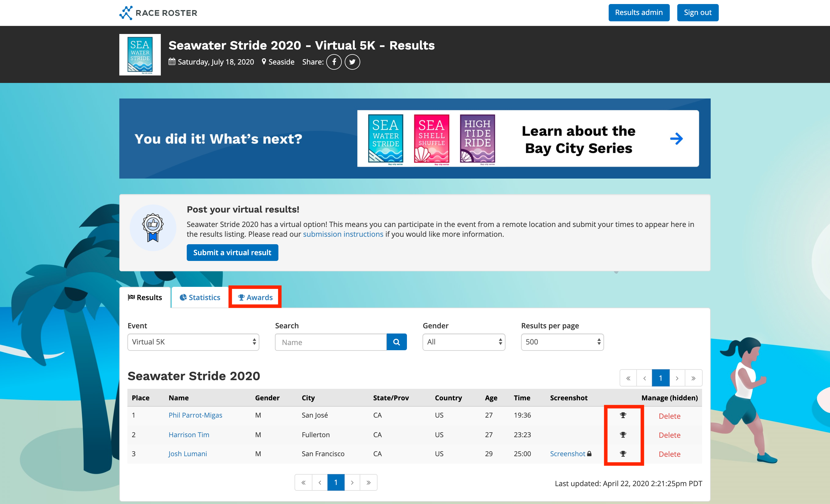The width and height of the screenshot is (830, 504).
Task: Delete Harrison Tim result
Action: tap(669, 435)
